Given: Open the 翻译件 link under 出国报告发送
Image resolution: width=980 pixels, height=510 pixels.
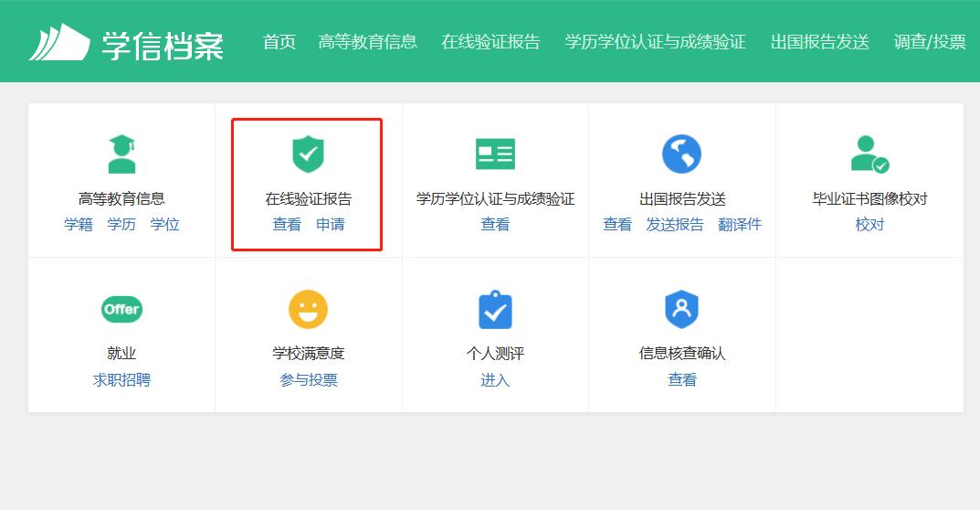Looking at the screenshot, I should click(x=740, y=225).
